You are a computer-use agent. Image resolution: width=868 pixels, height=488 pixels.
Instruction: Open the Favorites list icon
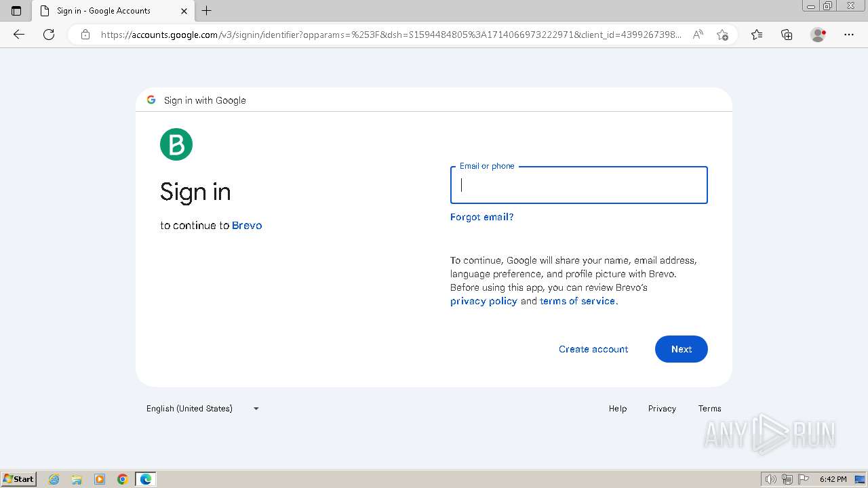pyautogui.click(x=757, y=35)
